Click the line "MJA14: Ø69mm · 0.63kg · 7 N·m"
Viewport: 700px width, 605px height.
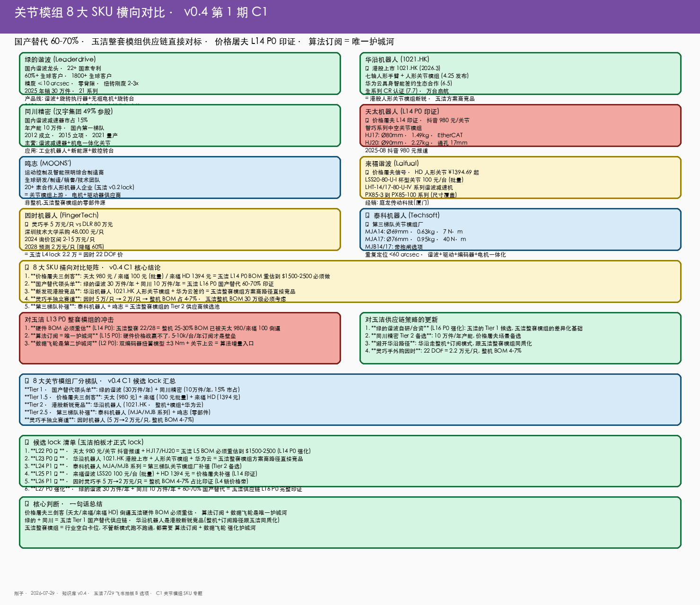tap(414, 232)
